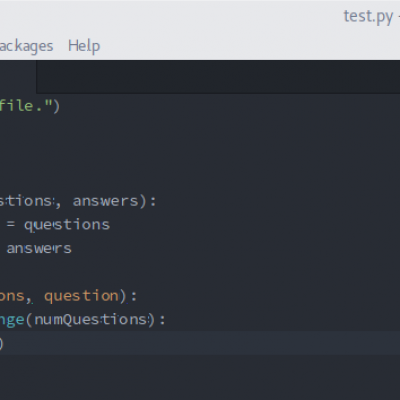The width and height of the screenshot is (400, 400).
Task: Click the word questions after equals sign
Action: [x=67, y=225]
